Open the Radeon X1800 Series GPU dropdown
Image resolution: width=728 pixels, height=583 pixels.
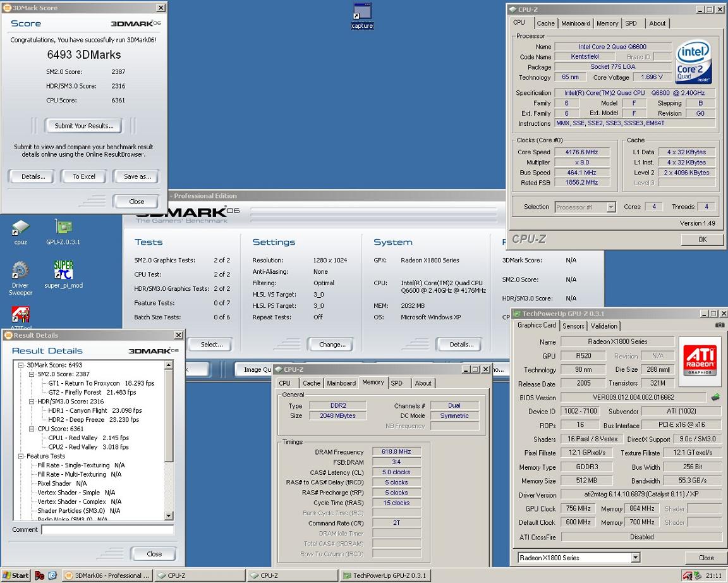636,558
